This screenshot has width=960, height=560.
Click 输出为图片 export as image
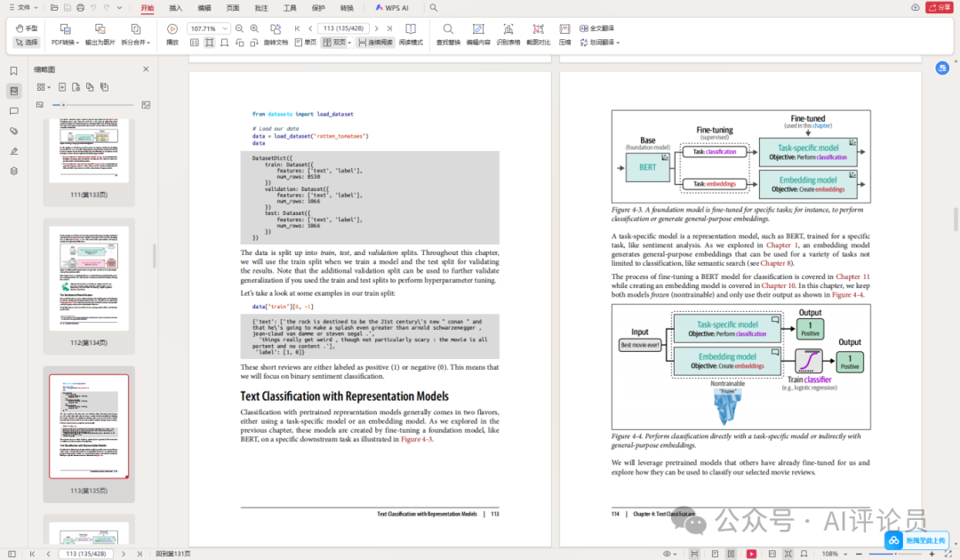(x=100, y=35)
